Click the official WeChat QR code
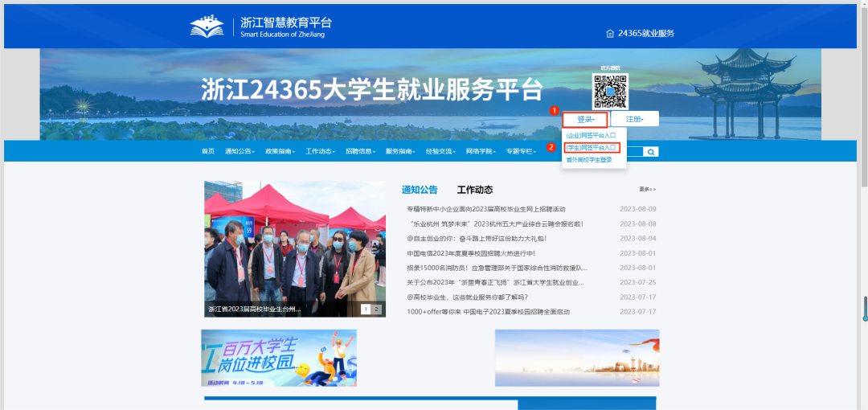 (x=610, y=91)
